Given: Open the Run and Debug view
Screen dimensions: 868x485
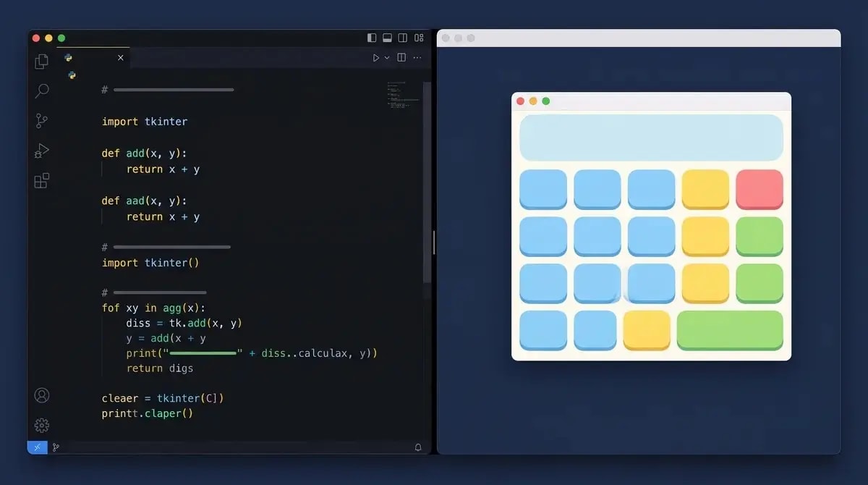Looking at the screenshot, I should pos(42,151).
